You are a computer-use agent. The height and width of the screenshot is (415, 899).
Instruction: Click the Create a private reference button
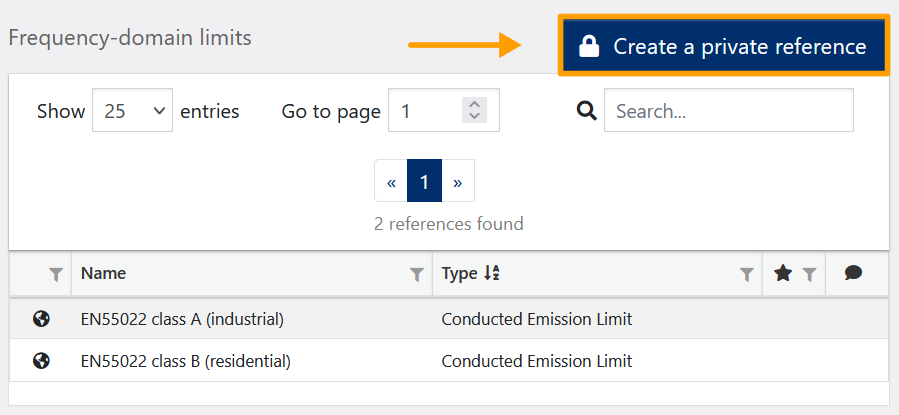coord(724,46)
